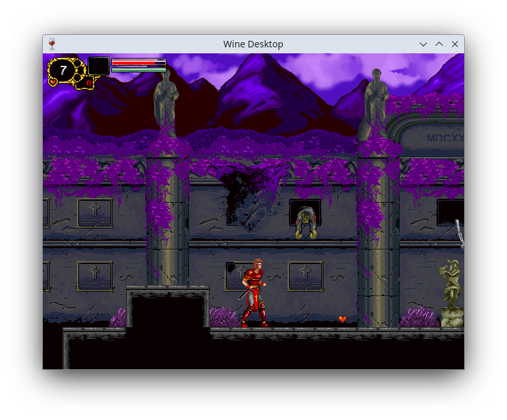The width and height of the screenshot is (507, 420).
Task: Click the cross plaque right of the hero
Action: click(x=306, y=275)
